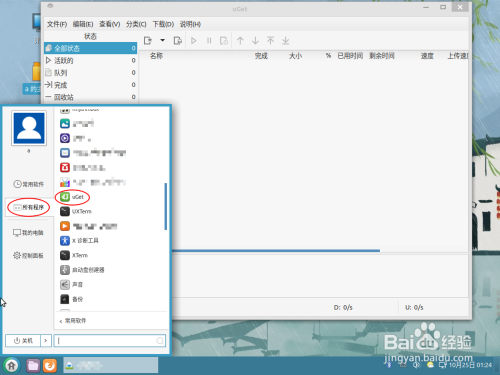This screenshot has height=375, width=500.
Task: Open 控制面板 from the start menu
Action: (29, 256)
